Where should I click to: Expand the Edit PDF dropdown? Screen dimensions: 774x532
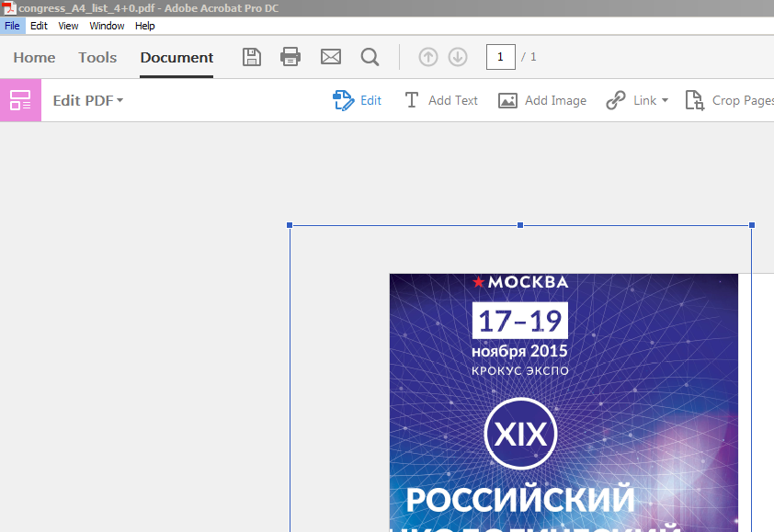pyautogui.click(x=88, y=101)
